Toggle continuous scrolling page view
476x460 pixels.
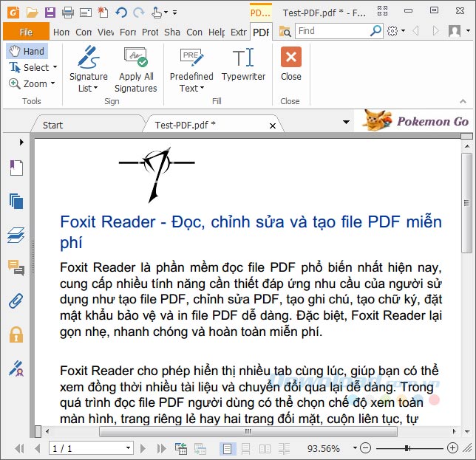coord(246,448)
